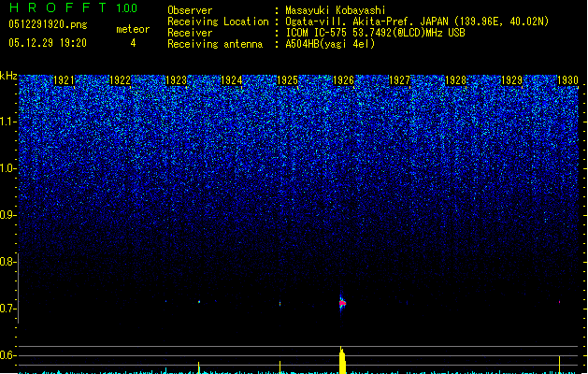The image size is (588, 374).
Task: Click the 1925 time marker
Action: click(287, 79)
